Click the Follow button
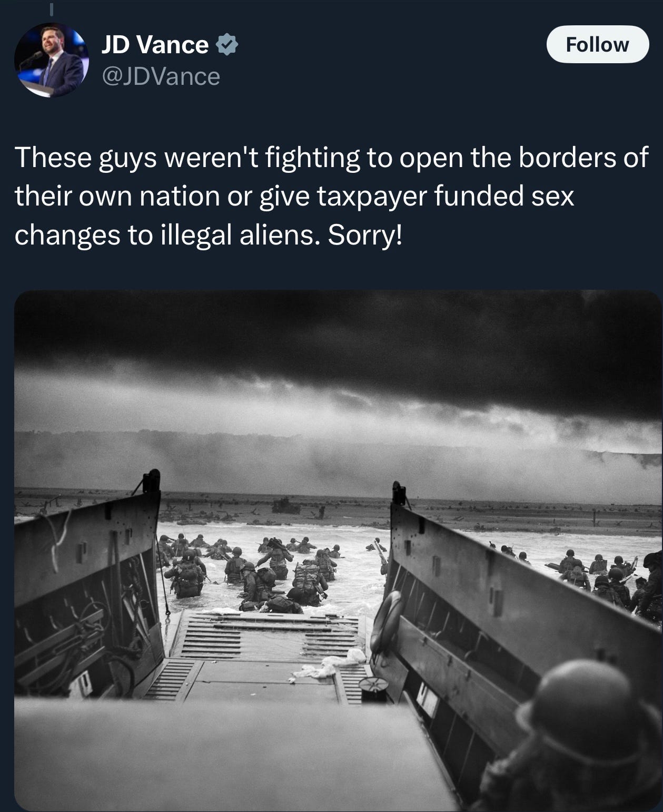The height and width of the screenshot is (812, 663). 597,44
